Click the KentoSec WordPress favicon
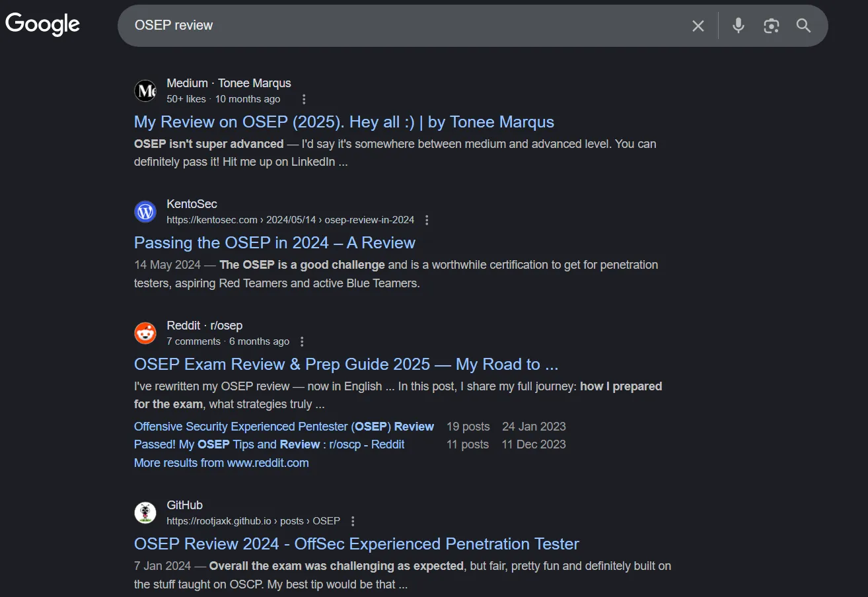 [x=145, y=211]
